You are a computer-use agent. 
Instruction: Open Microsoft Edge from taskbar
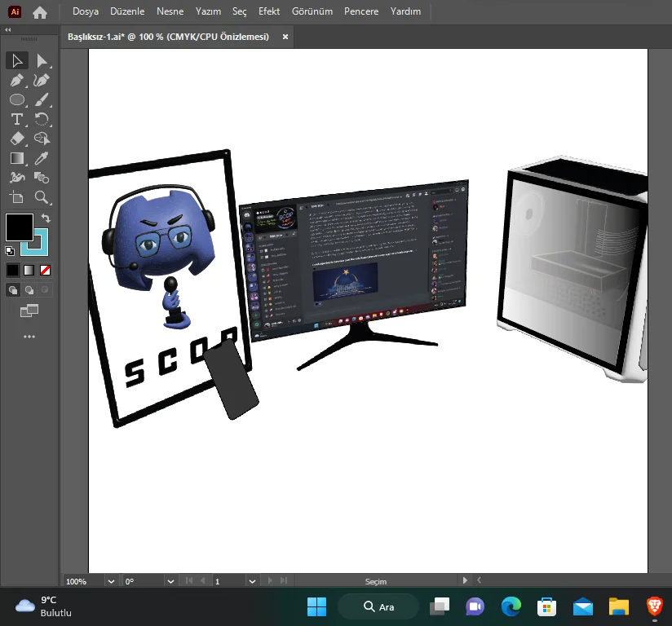tap(511, 606)
